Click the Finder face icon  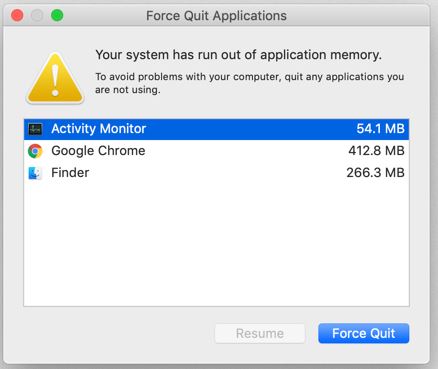point(35,173)
